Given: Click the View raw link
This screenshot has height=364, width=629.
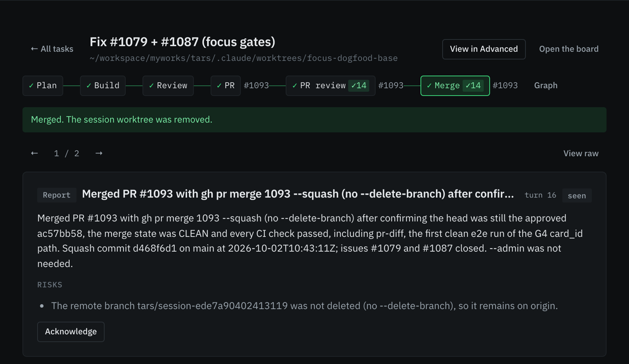Looking at the screenshot, I should (581, 154).
